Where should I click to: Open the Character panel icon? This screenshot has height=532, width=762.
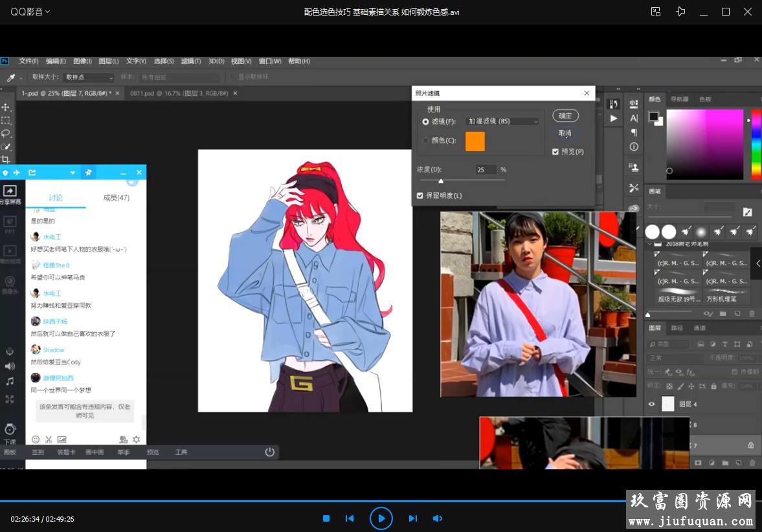pos(634,118)
